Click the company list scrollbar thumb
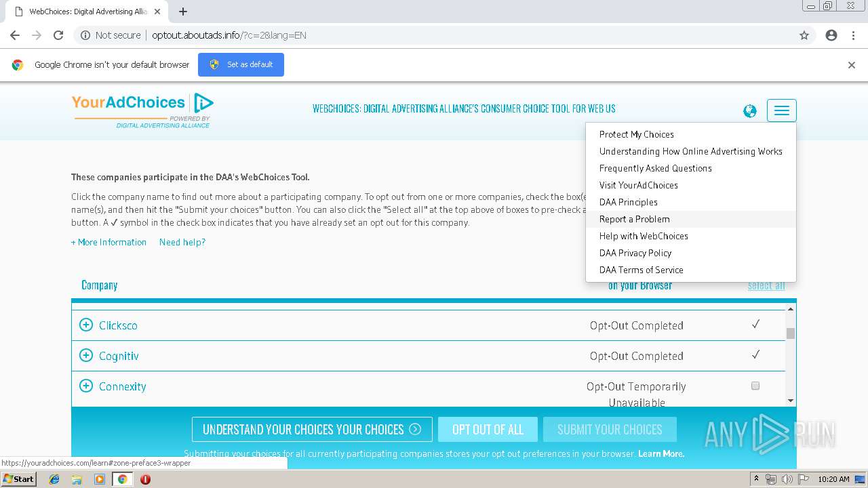Image resolution: width=868 pixels, height=488 pixels. coord(791,333)
